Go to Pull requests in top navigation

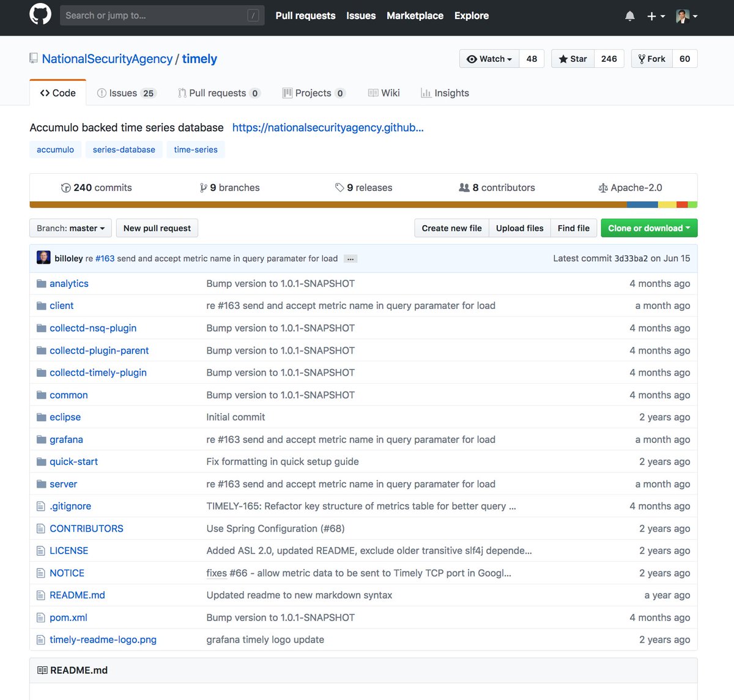point(305,15)
